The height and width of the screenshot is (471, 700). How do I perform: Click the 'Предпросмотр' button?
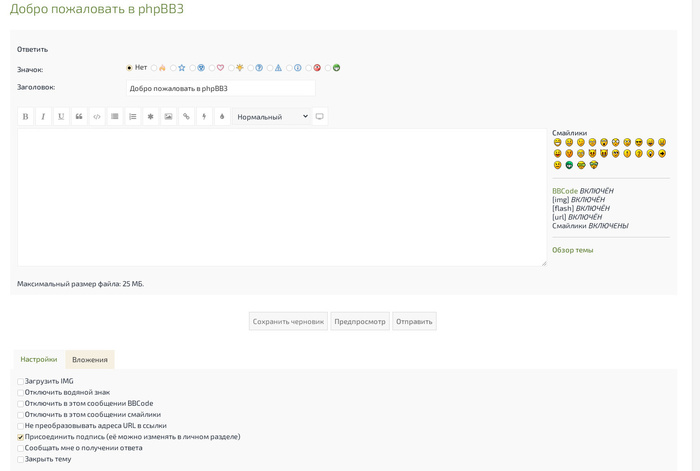click(360, 321)
